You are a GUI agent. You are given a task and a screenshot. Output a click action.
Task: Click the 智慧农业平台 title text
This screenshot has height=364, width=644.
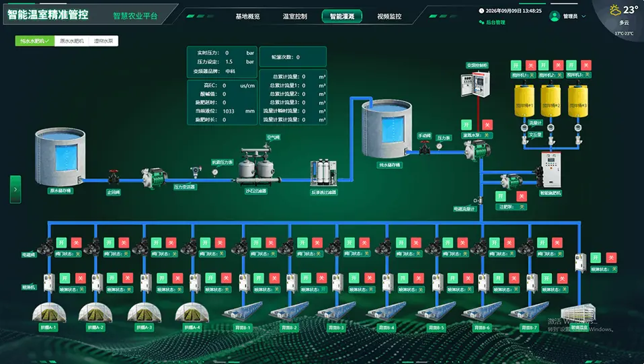click(x=135, y=16)
